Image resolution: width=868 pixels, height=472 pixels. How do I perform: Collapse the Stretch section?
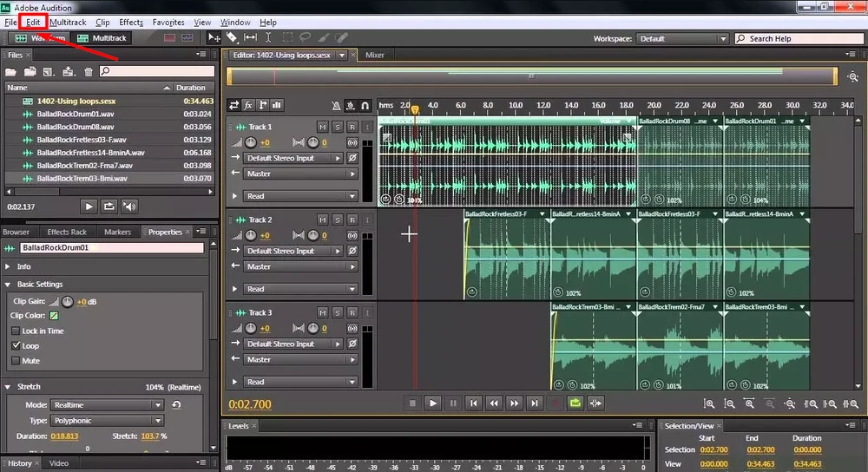[8, 387]
